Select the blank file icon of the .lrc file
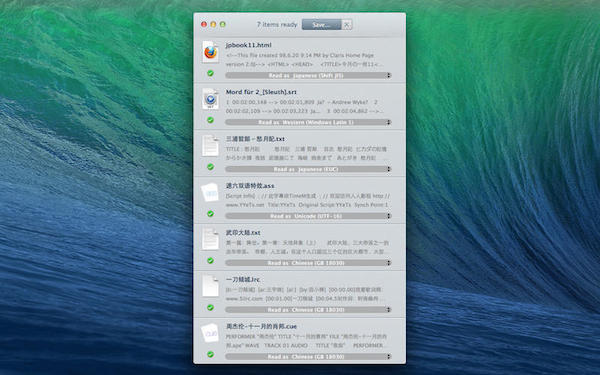600x375 pixels. (210, 286)
